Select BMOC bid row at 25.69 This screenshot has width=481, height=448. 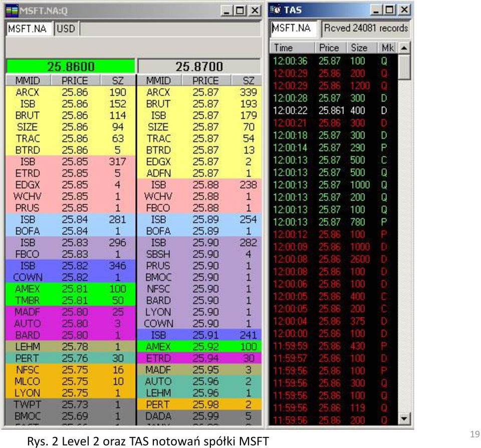click(x=71, y=416)
